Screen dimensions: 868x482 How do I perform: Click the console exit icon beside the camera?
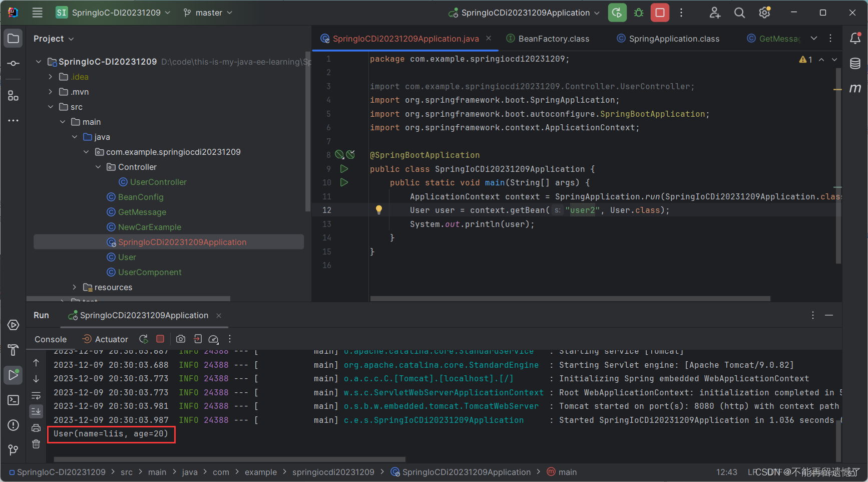(x=197, y=339)
